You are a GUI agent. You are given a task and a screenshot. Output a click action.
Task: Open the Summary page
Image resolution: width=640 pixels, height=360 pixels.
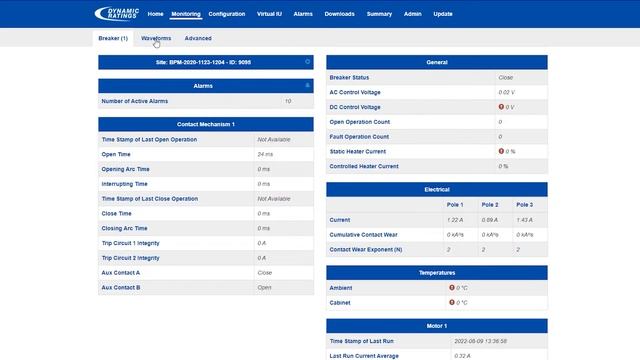tap(379, 14)
